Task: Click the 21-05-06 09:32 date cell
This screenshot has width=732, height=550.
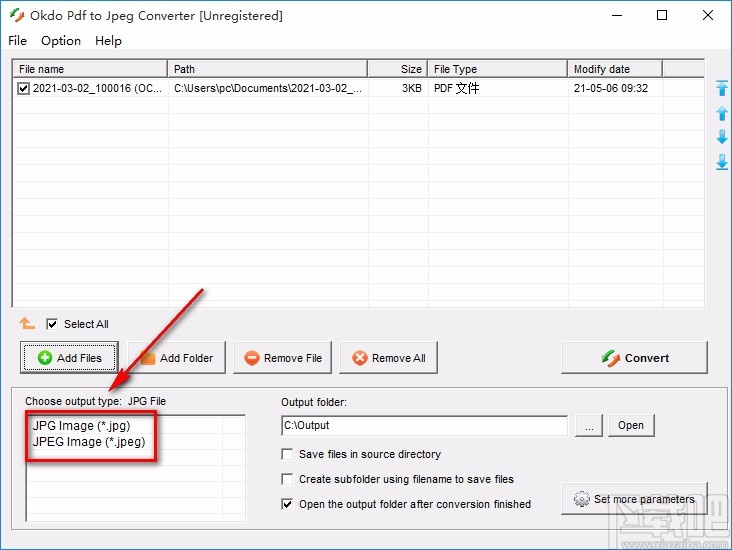Action: tap(611, 88)
